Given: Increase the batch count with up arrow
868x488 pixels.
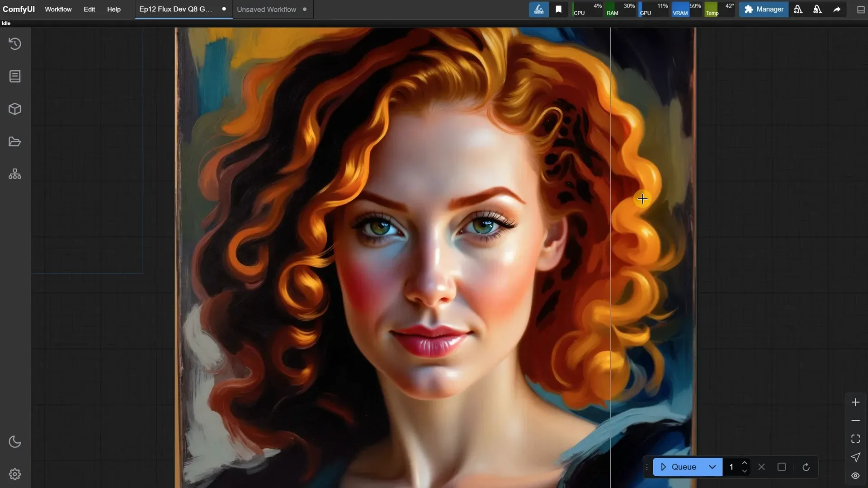Looking at the screenshot, I should 745,463.
